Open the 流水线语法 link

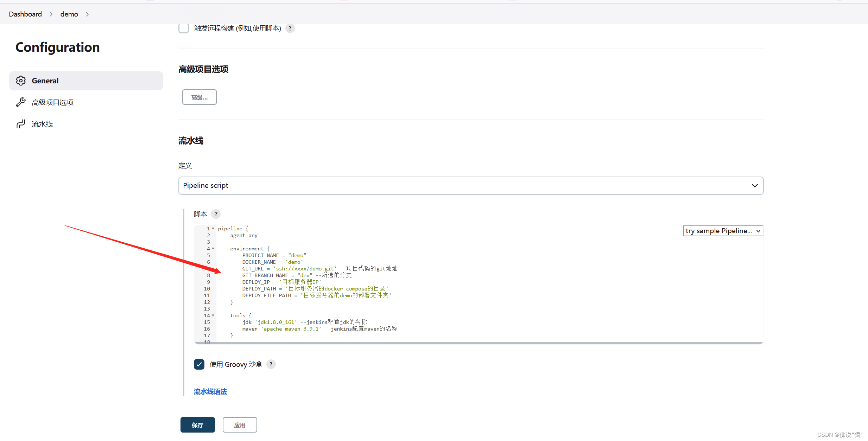click(210, 391)
